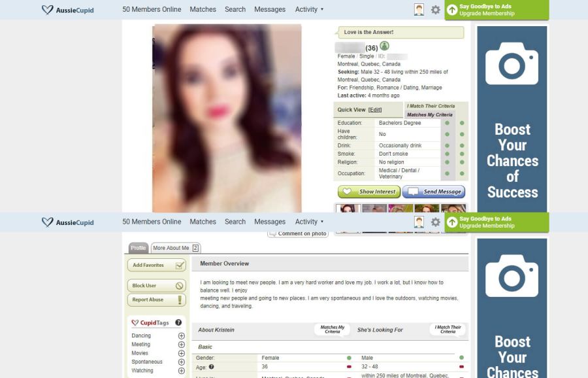Click the online status icon beside her age
Viewport: 588px width, 378px height.
(x=384, y=46)
